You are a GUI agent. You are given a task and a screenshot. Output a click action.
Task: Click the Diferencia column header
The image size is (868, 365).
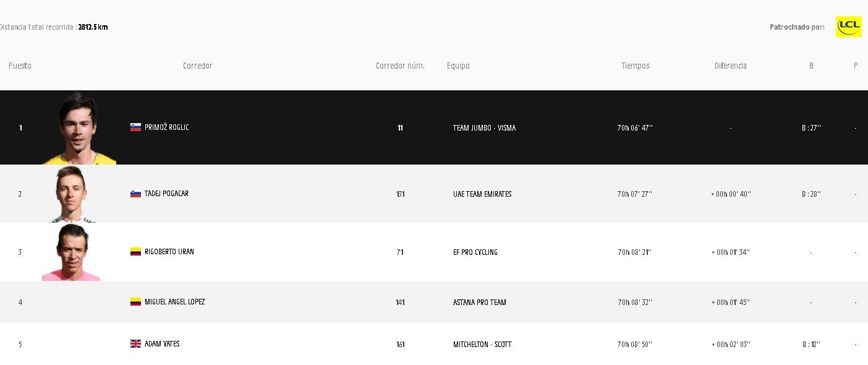click(x=730, y=66)
